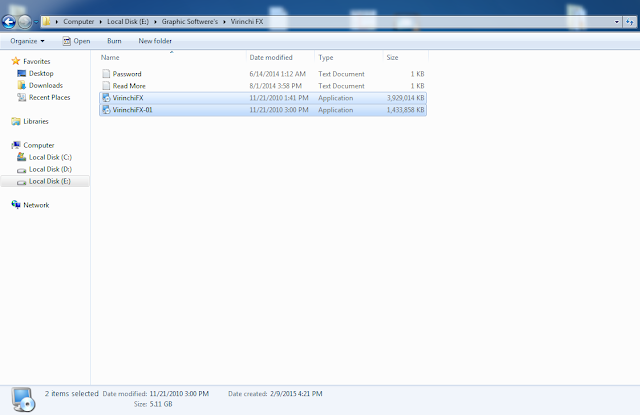This screenshot has height=415, width=640.
Task: Click the Local Disk (D:) drive icon
Action: [x=22, y=170]
